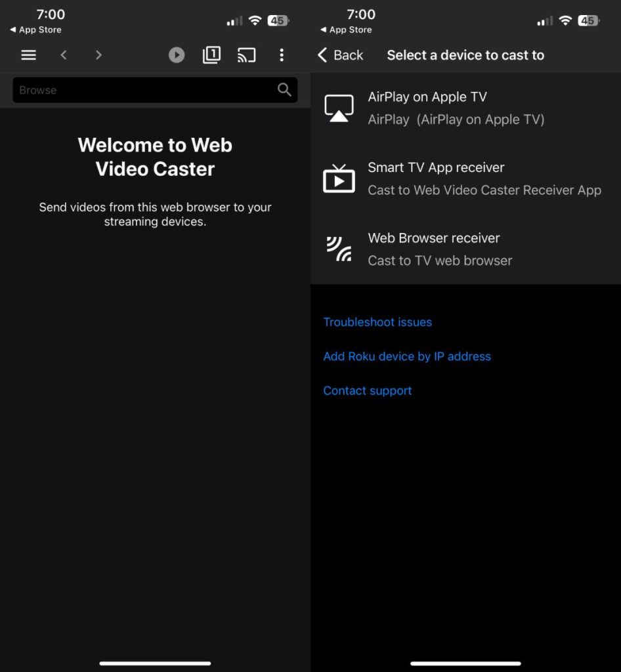Select the Web Browser receiver icon

pos(339,249)
